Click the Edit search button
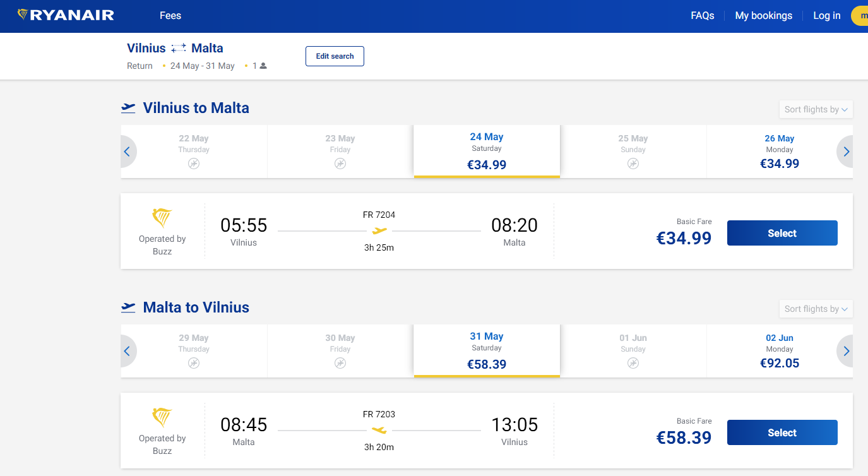This screenshot has width=868, height=476. point(335,56)
